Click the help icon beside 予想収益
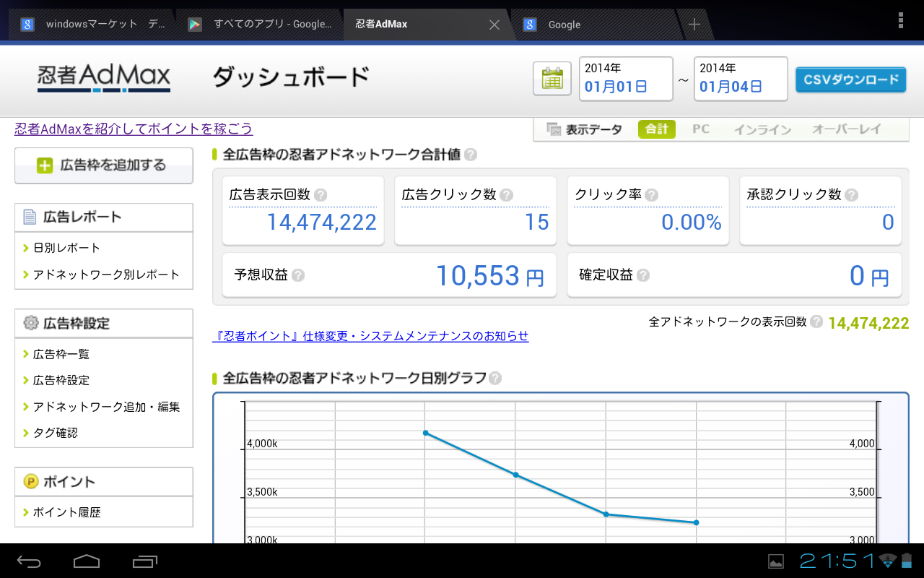 click(x=297, y=275)
